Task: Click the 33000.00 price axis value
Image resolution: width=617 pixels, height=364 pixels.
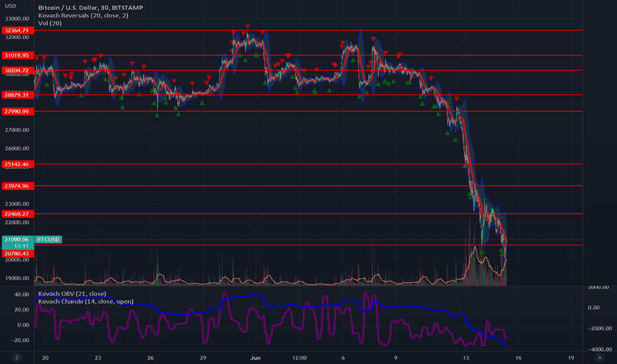Action: [17, 19]
